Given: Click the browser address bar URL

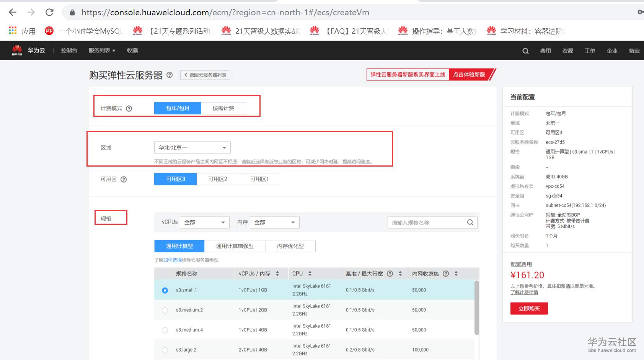Looking at the screenshot, I should (225, 12).
